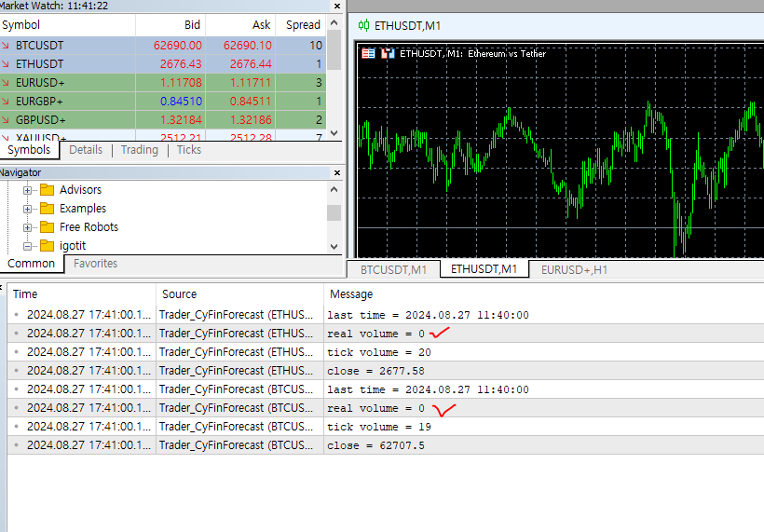Click the Message column header in log

pos(544,294)
